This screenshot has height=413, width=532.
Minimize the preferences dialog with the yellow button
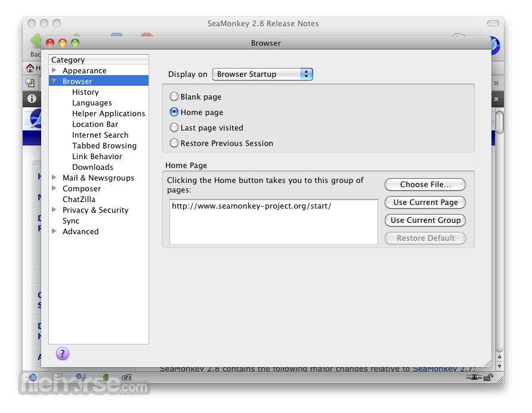pyautogui.click(x=63, y=43)
